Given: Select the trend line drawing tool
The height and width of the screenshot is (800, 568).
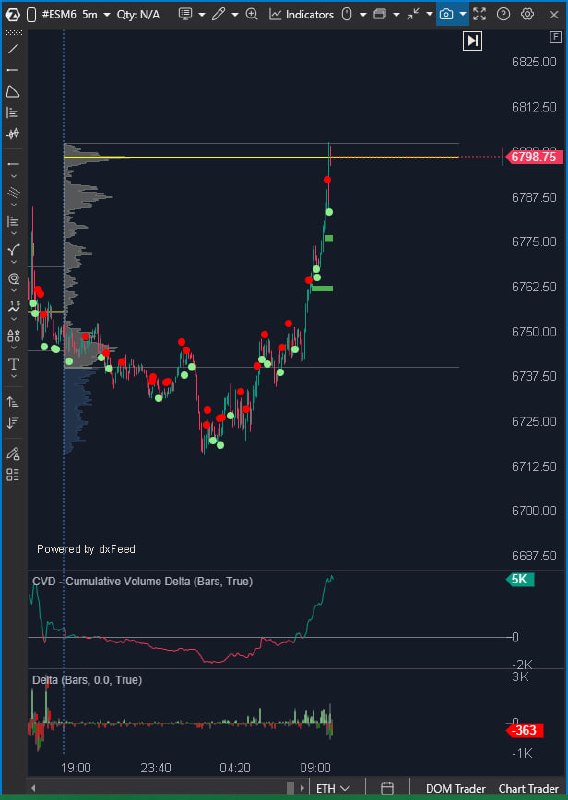Looking at the screenshot, I should pyautogui.click(x=13, y=49).
